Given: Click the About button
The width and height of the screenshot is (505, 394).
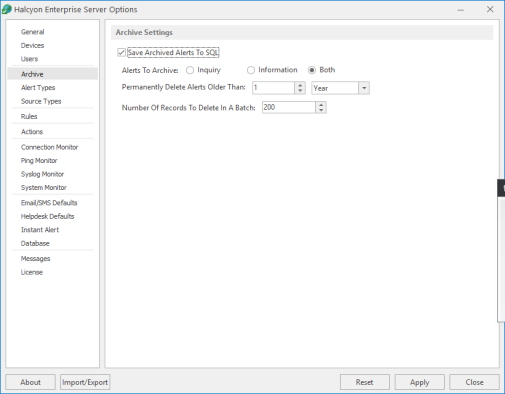Looking at the screenshot, I should [30, 382].
